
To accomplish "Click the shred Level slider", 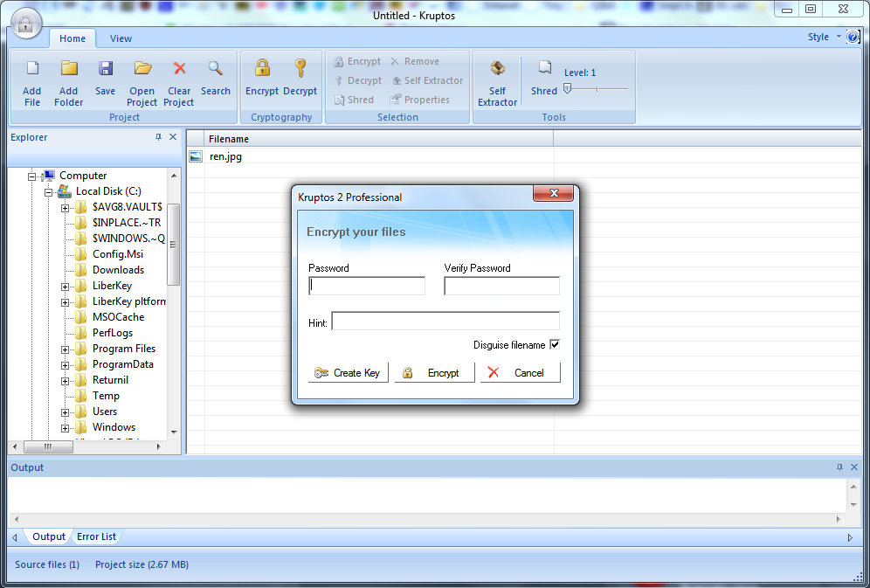I will coord(597,89).
